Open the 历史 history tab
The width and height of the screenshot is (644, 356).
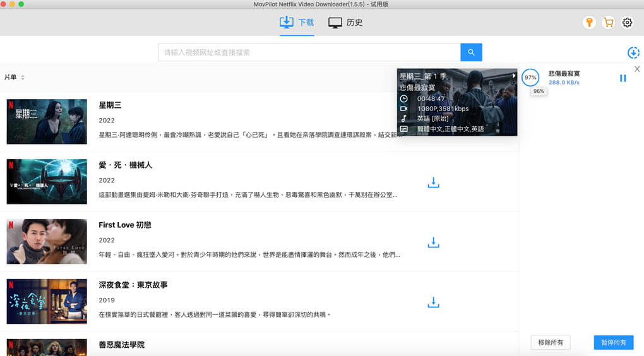coord(345,22)
